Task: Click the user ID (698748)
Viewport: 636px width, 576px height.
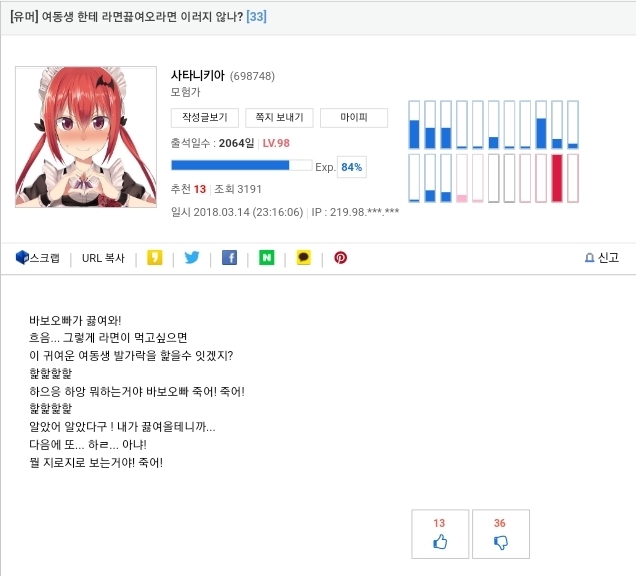Action: (252, 76)
